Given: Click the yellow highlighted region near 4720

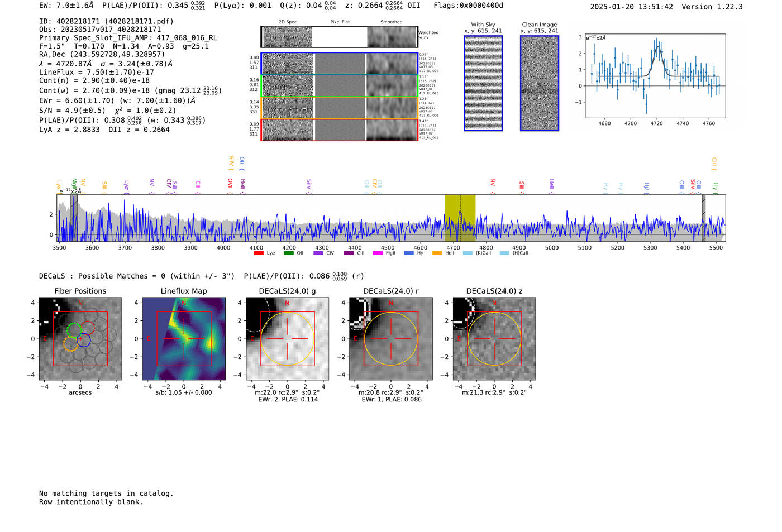Looking at the screenshot, I should (x=460, y=218).
